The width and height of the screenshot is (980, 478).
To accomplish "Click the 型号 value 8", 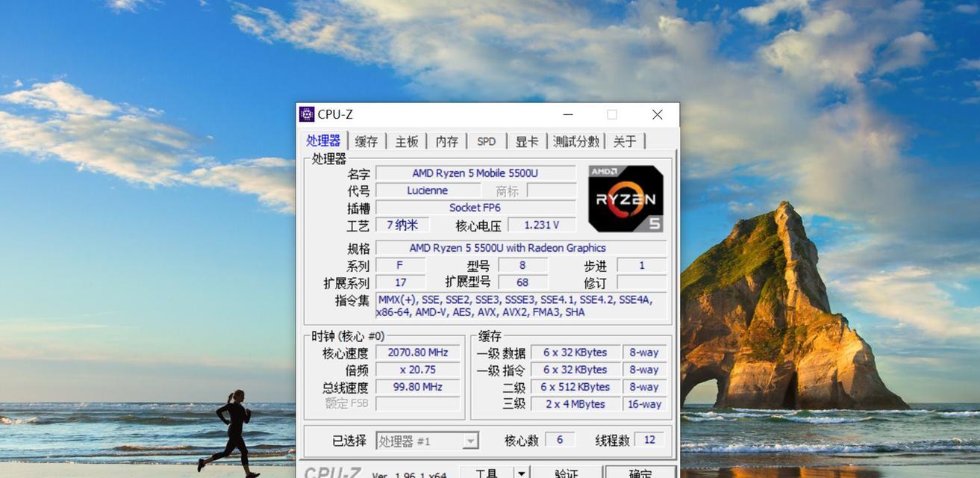I will (x=522, y=265).
